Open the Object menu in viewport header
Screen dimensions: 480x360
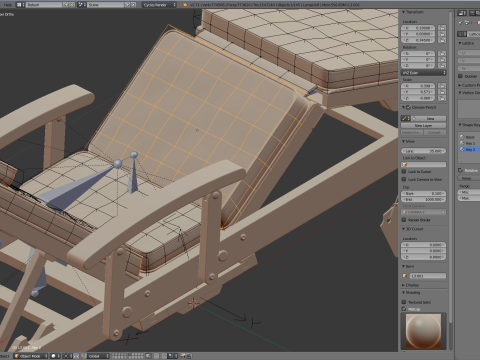point(5,356)
